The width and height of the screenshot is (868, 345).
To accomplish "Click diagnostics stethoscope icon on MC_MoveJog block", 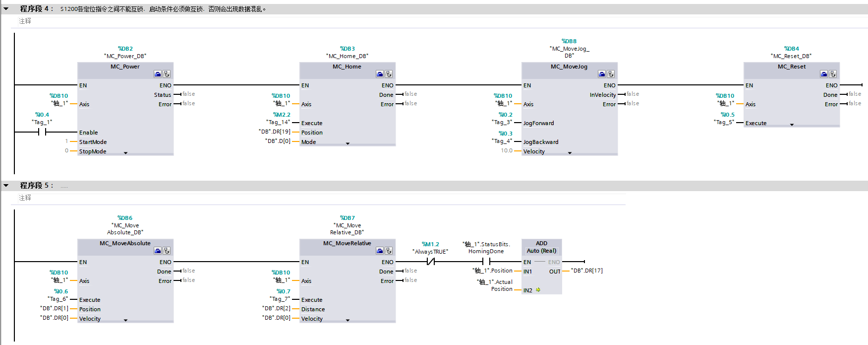I will 611,74.
